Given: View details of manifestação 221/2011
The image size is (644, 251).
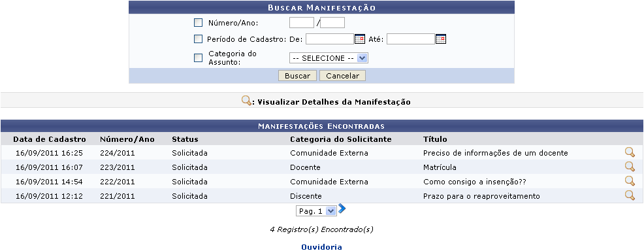Looking at the screenshot, I should (630, 195).
